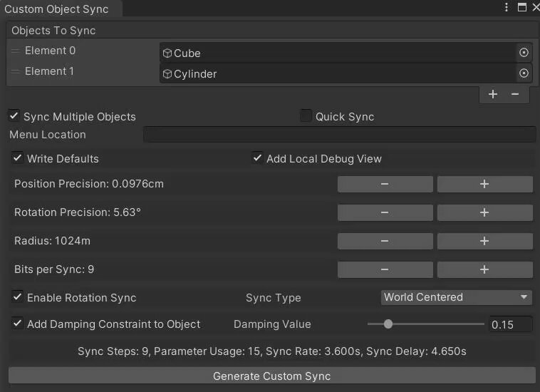The height and width of the screenshot is (392, 540).
Task: Click the Element 0 label
Action: coord(51,51)
